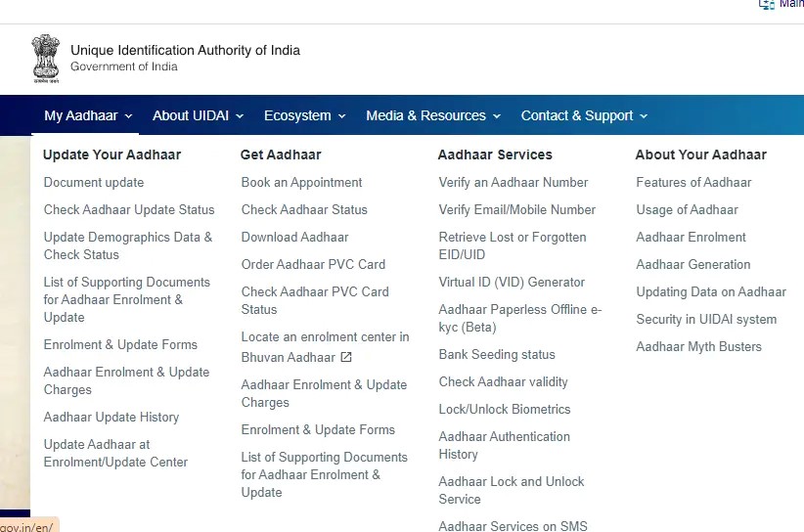Screen dimensions: 804x532
Task: Open Aadhaar Generation link
Action: pos(693,264)
